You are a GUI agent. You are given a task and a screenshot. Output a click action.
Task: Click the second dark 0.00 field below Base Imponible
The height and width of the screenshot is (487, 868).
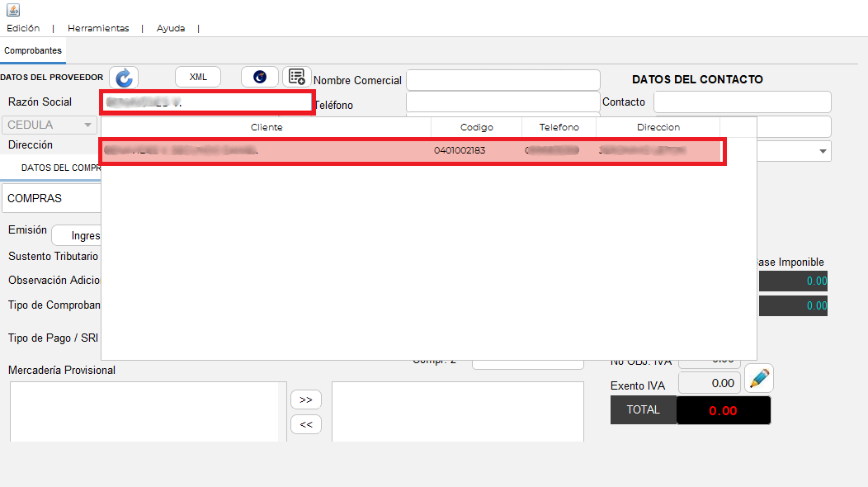click(793, 306)
